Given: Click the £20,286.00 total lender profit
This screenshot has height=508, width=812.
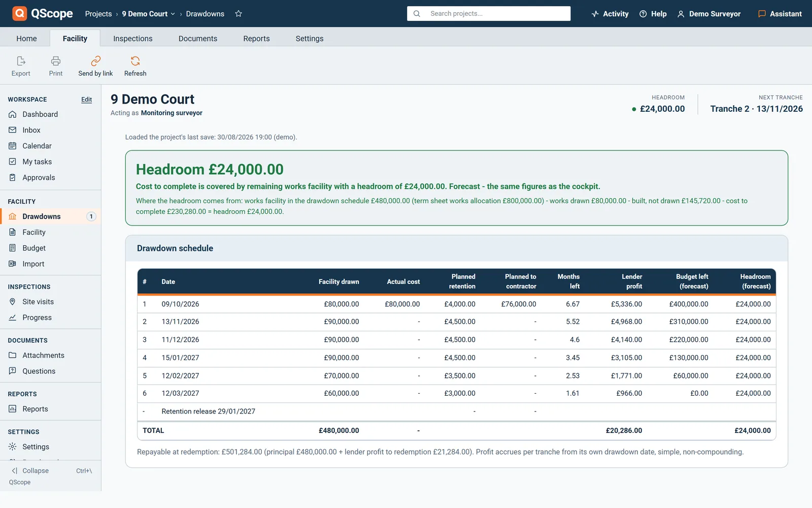Looking at the screenshot, I should point(624,430).
